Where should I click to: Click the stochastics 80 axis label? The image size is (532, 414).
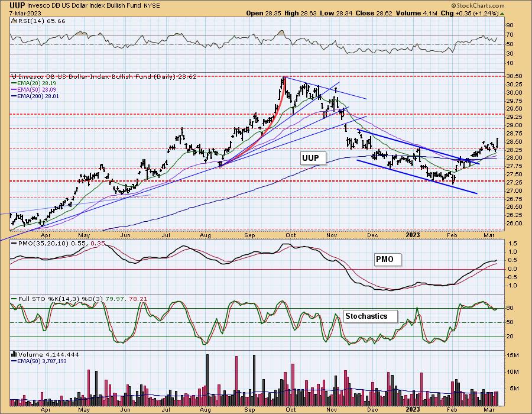[x=510, y=308]
